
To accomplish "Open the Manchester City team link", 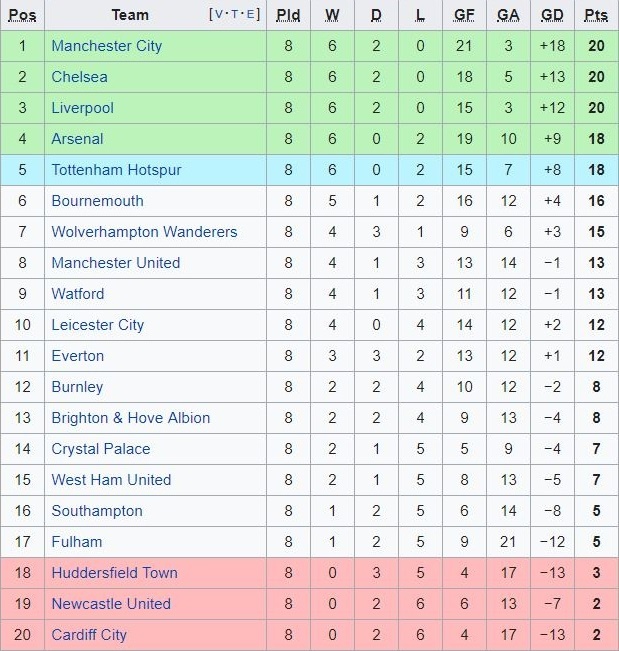I will pyautogui.click(x=106, y=46).
